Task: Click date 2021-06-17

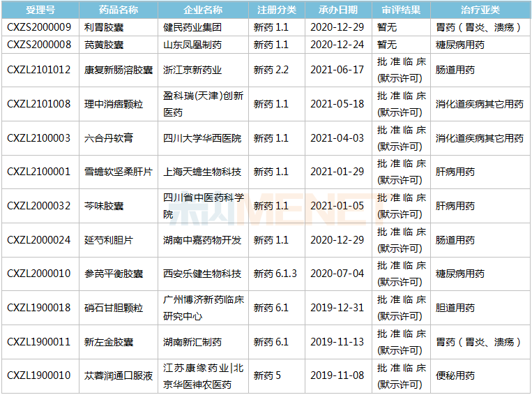Action: [337, 70]
